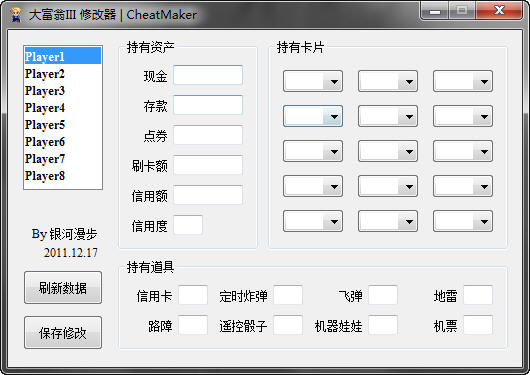Viewport: 530px width, 375px height.
Task: Select Player1 in the player list
Action: pos(63,56)
